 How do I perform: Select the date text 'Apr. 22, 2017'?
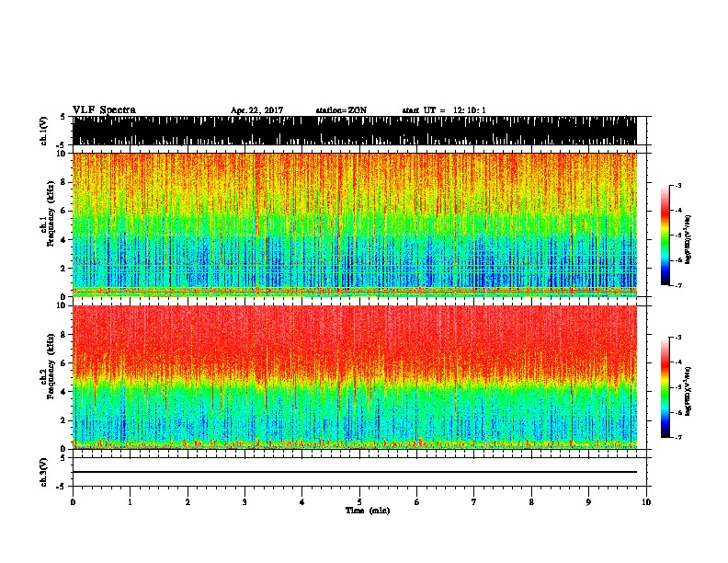point(256,110)
